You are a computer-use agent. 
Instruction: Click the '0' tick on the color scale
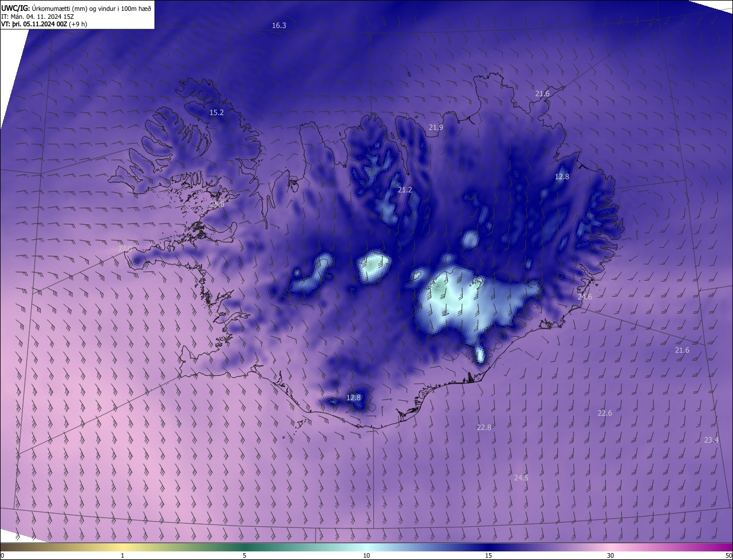pyautogui.click(x=2, y=555)
